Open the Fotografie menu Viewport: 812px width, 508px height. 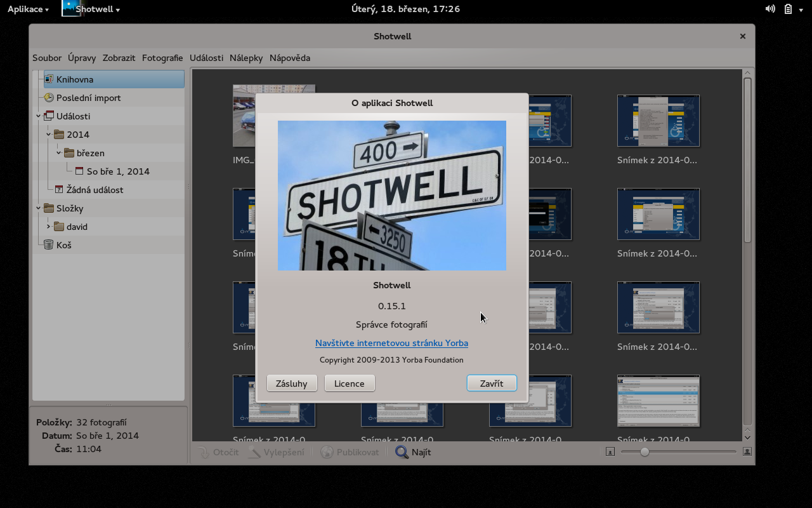tap(162, 58)
